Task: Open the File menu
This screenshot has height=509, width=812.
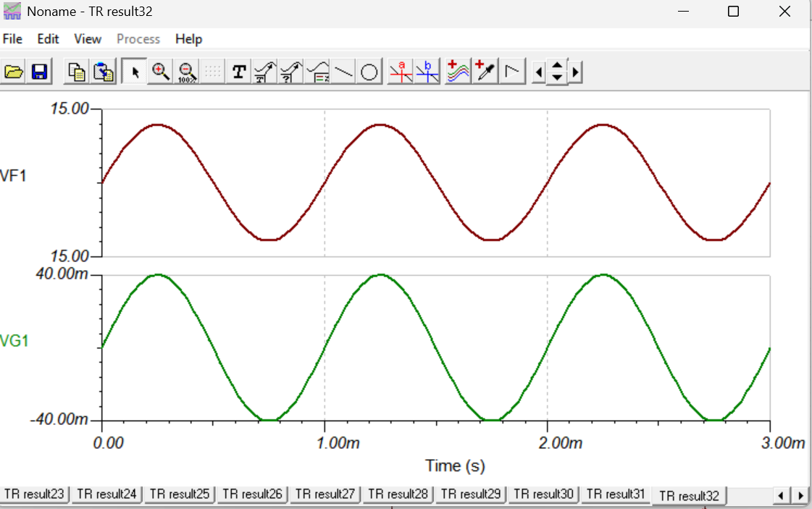Action: [x=12, y=39]
